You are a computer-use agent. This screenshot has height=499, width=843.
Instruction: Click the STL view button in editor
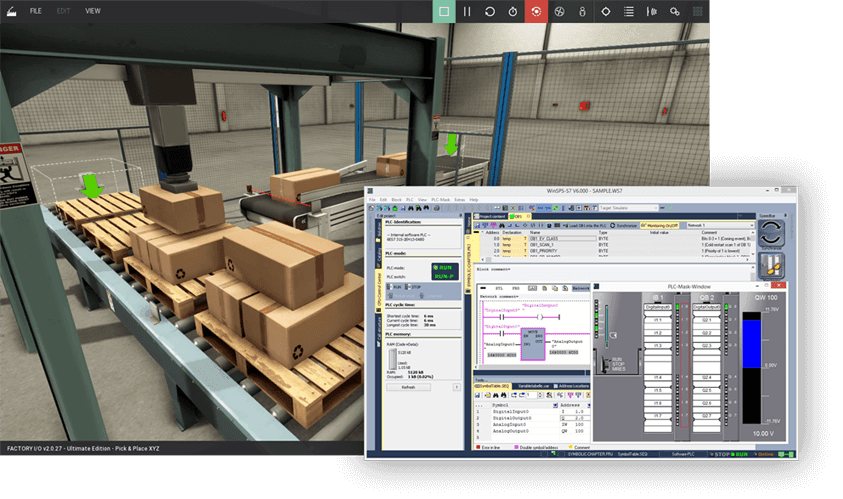coord(499,288)
